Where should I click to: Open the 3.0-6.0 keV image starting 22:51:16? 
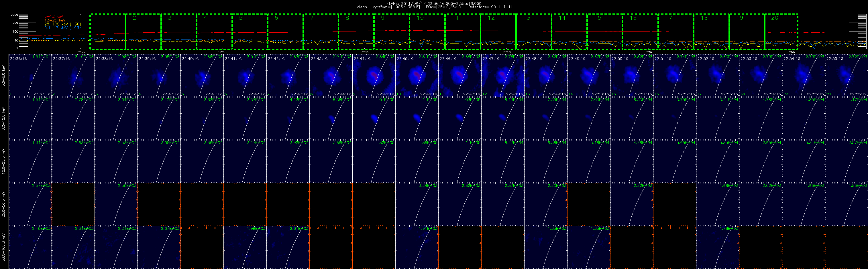(x=675, y=76)
